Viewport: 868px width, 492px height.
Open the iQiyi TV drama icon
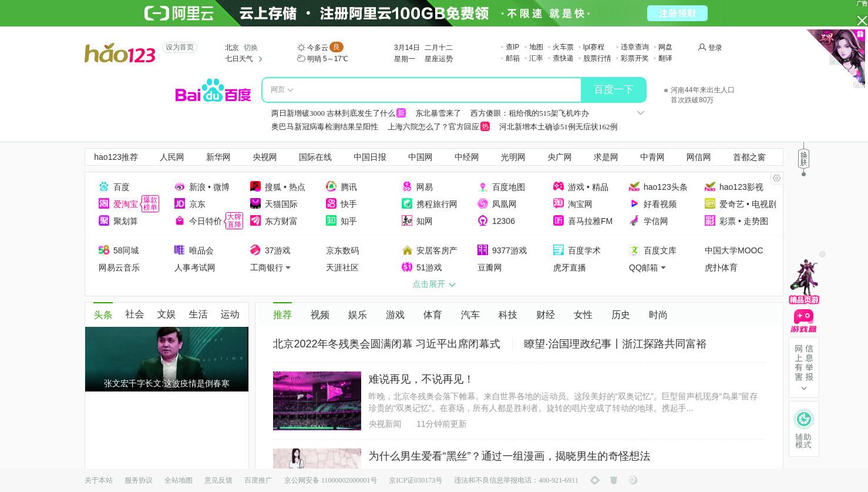tap(710, 204)
